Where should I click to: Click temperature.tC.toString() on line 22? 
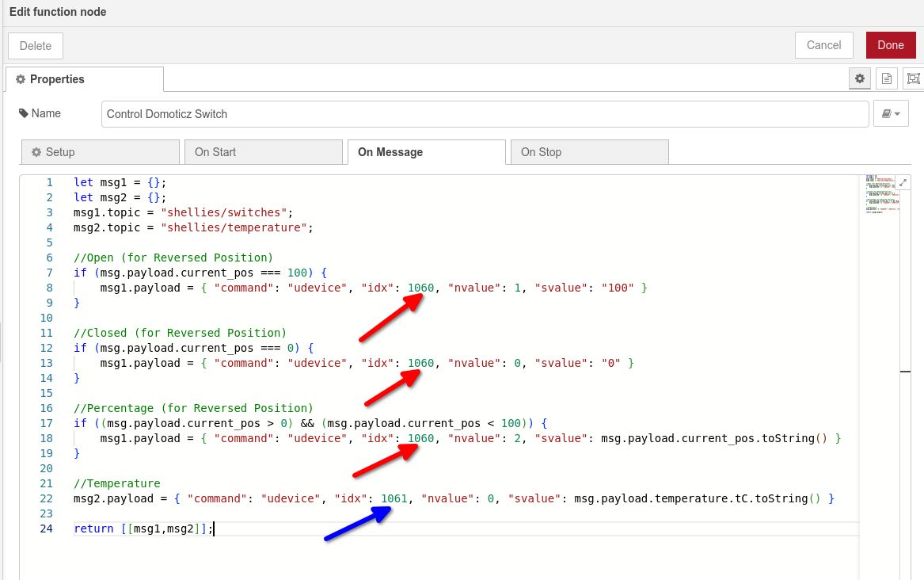pos(737,498)
